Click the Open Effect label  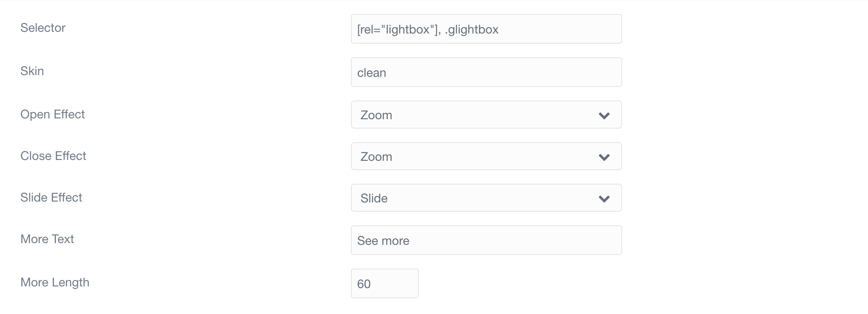pyautogui.click(x=53, y=115)
